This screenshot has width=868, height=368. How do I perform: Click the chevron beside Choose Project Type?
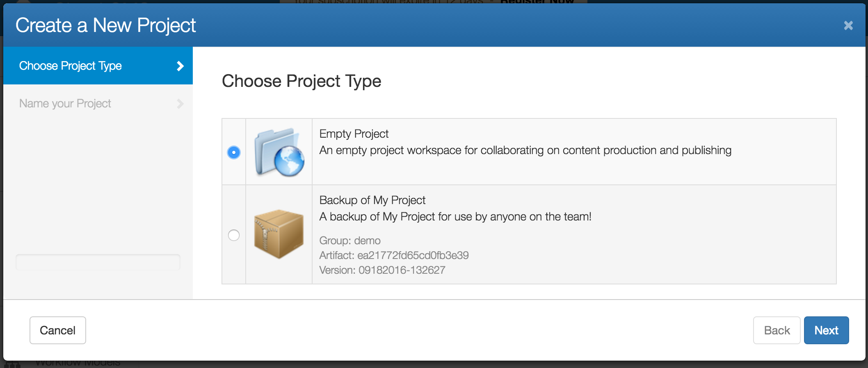(180, 66)
